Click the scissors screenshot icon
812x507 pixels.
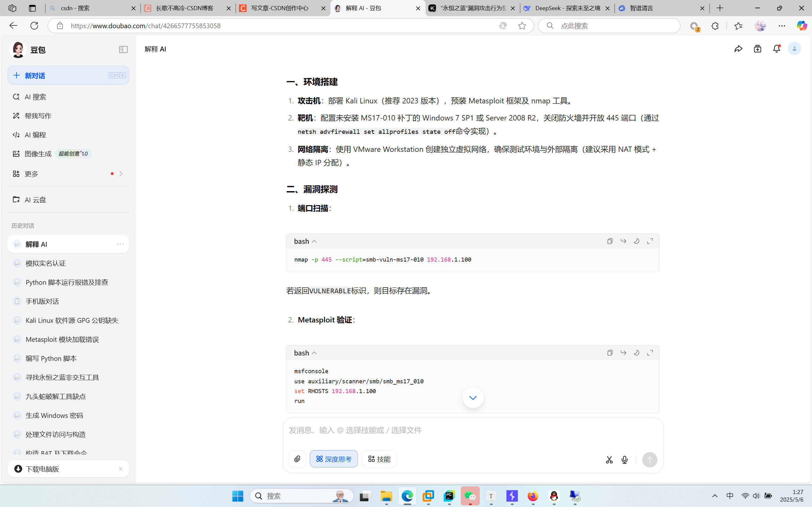tap(609, 460)
